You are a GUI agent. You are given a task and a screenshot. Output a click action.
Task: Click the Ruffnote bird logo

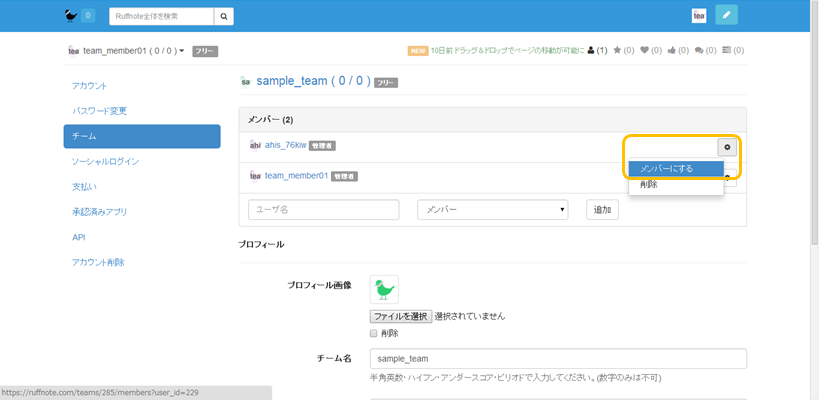click(x=69, y=16)
